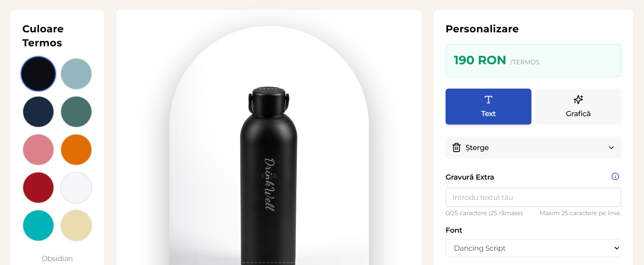Open the Dancing Script font dropdown
This screenshot has width=644, height=265.
[x=533, y=248]
